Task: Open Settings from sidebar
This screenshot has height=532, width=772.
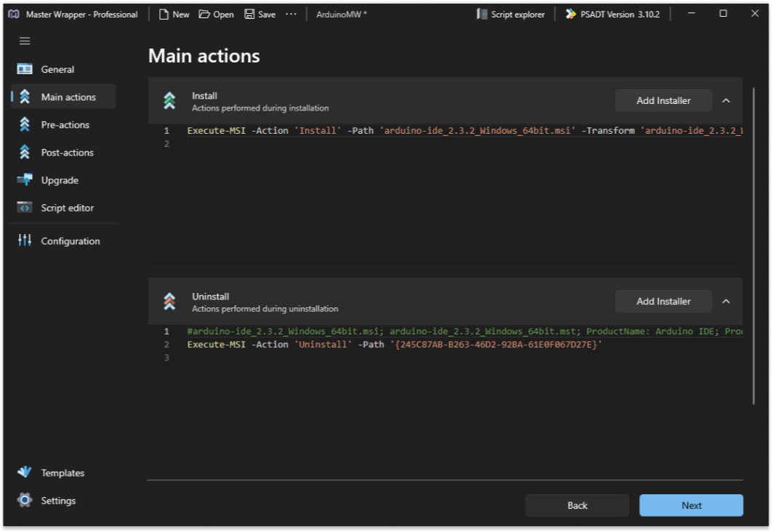Action: click(63, 500)
